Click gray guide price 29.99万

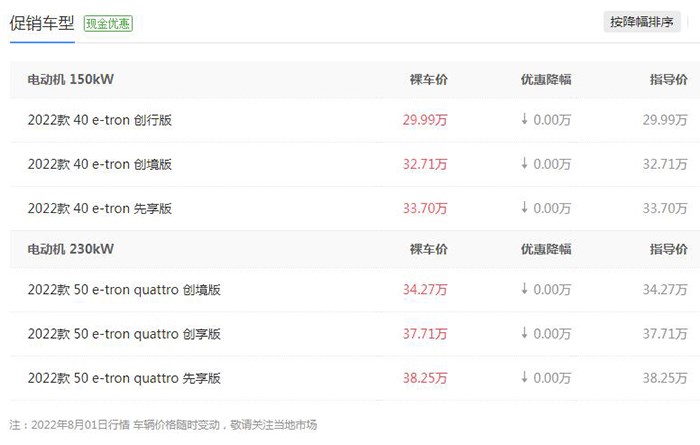pyautogui.click(x=665, y=120)
